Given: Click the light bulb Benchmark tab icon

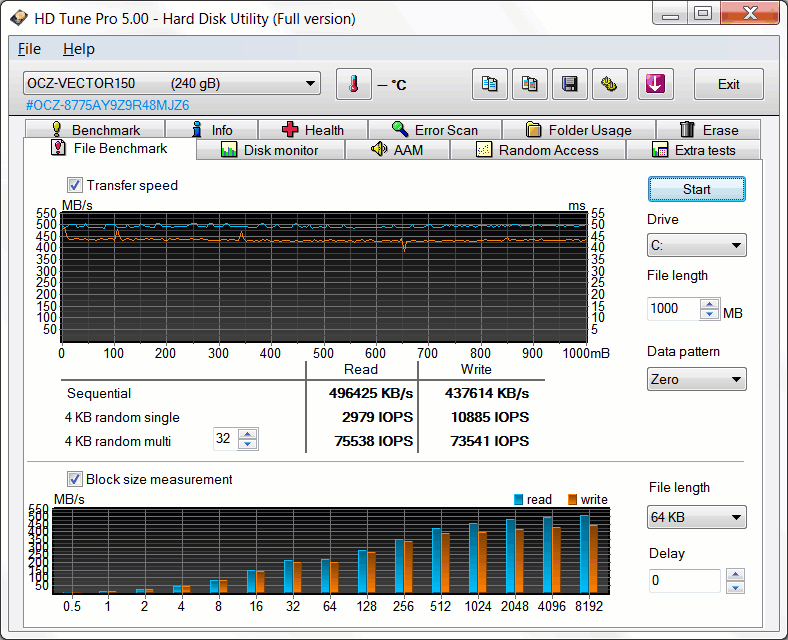Looking at the screenshot, I should (x=57, y=129).
